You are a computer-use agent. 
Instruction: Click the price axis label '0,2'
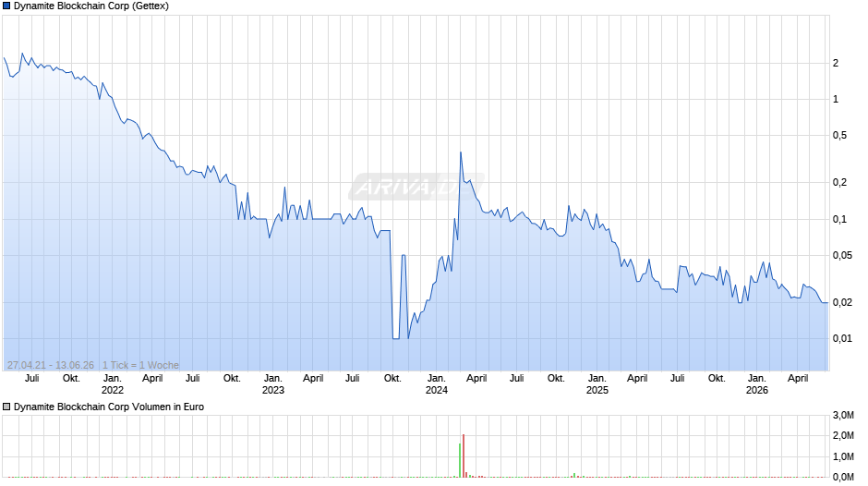tap(839, 182)
